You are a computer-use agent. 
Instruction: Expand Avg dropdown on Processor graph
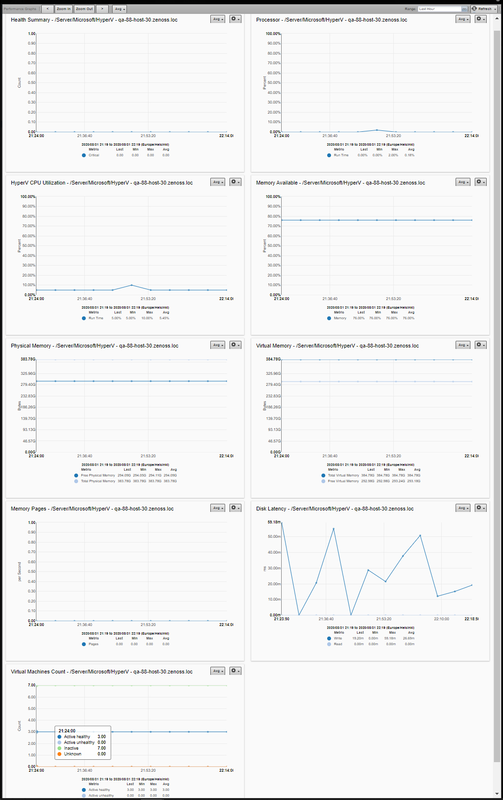[x=463, y=19]
